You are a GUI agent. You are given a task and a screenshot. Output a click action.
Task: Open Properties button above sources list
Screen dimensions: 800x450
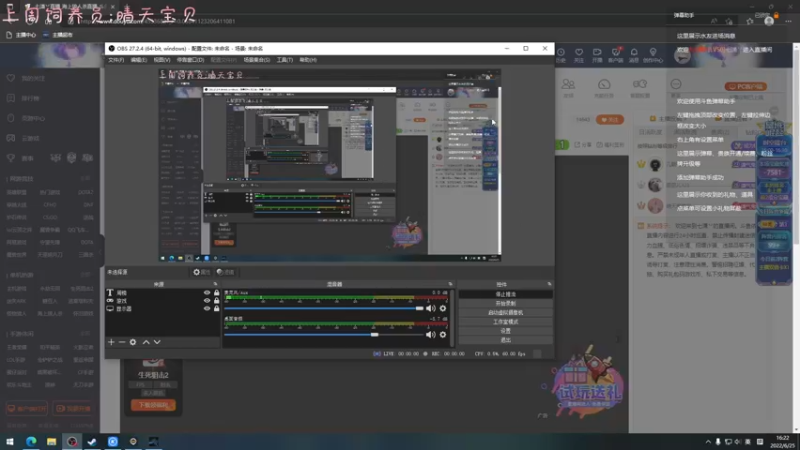pyautogui.click(x=202, y=272)
